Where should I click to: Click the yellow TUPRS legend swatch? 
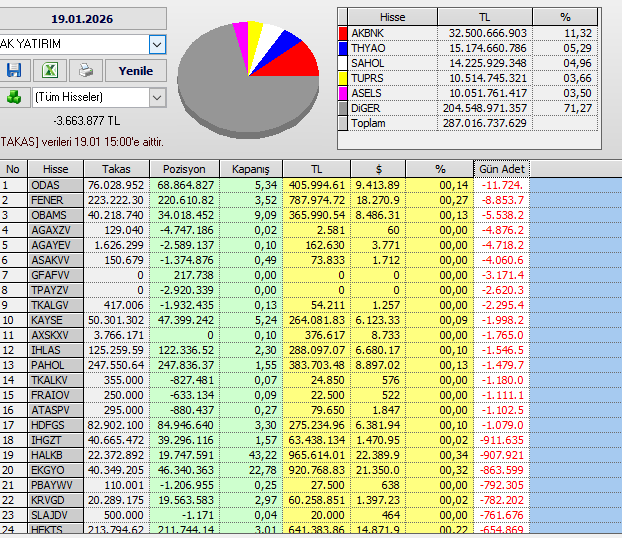coord(343,78)
